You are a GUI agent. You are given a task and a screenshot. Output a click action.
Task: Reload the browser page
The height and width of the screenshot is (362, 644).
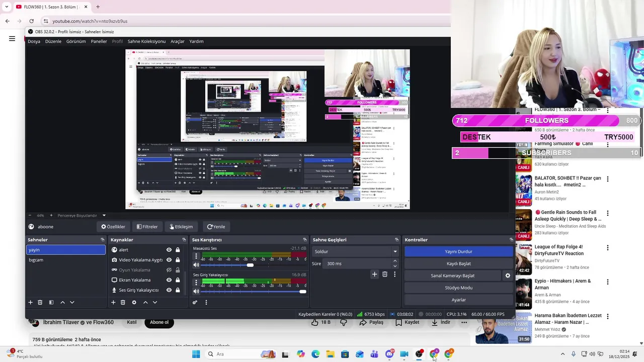pyautogui.click(x=31, y=21)
